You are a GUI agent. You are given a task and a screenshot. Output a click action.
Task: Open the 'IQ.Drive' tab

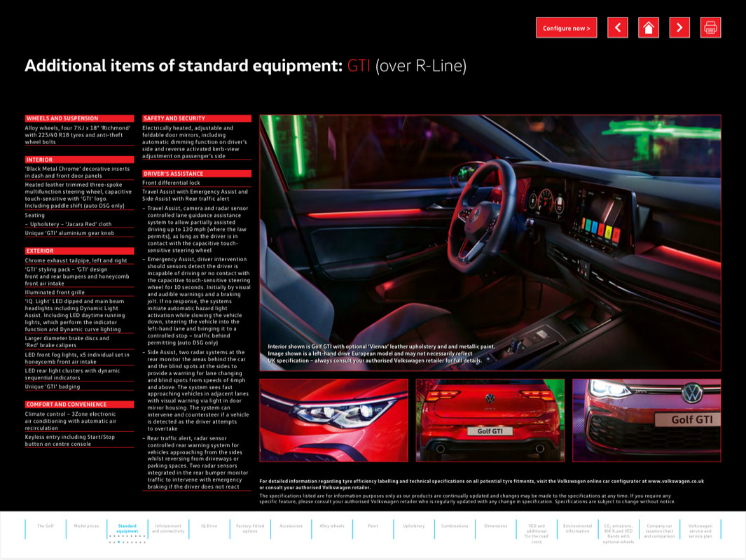click(x=209, y=526)
